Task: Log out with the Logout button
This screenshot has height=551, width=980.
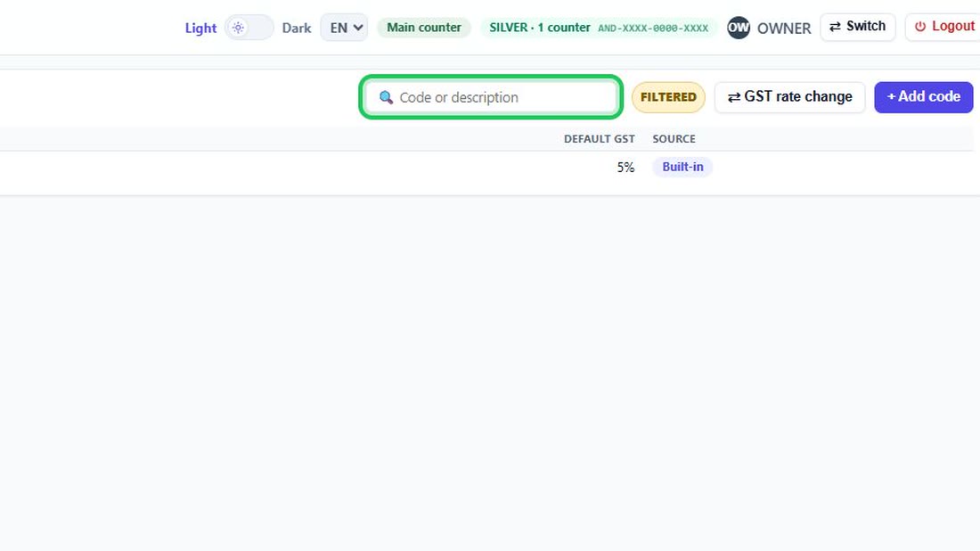Action: click(943, 27)
